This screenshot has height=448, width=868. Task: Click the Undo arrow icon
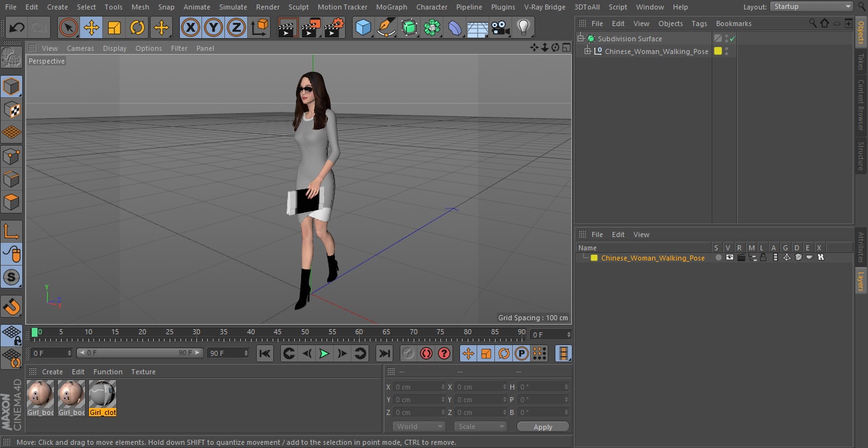coord(17,28)
